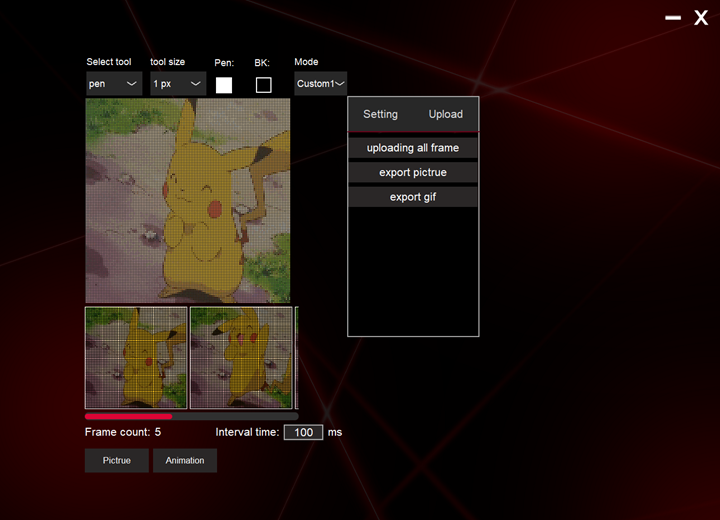
Task: Select the second frame thumbnail
Action: [x=241, y=357]
